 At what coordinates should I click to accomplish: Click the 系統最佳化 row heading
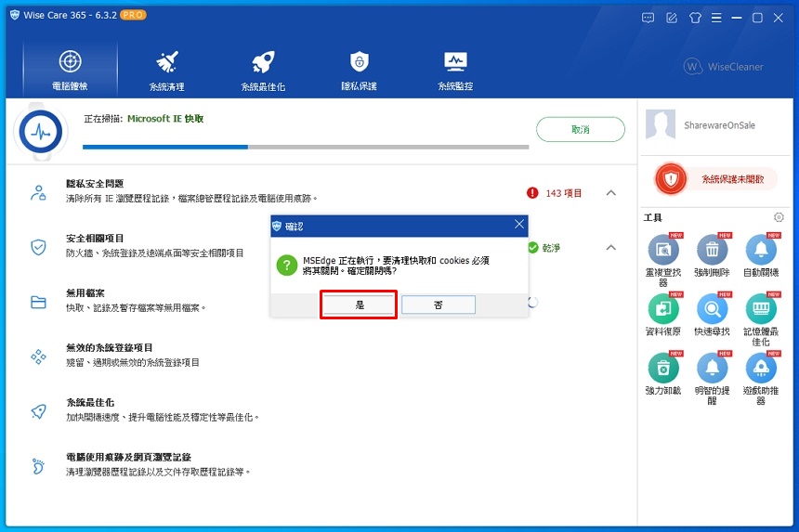90,402
